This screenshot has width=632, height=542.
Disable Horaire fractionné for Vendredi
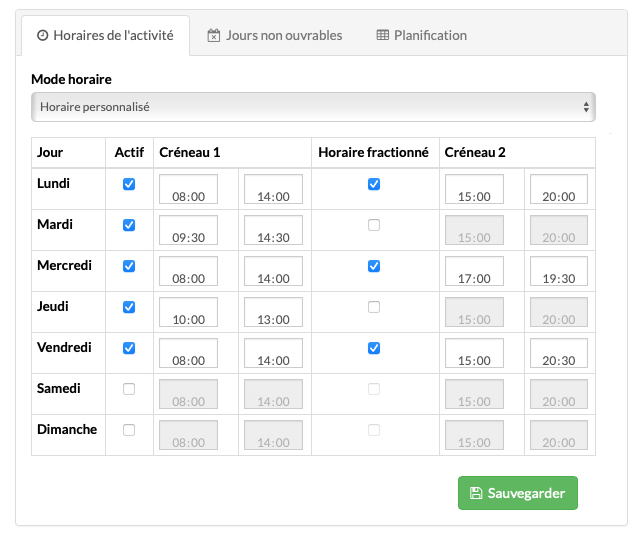point(374,348)
